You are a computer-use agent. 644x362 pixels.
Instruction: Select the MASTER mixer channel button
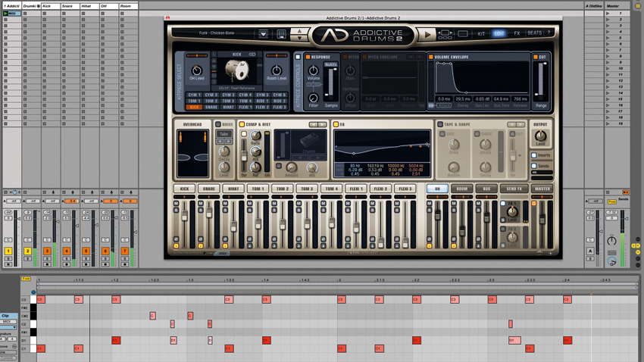click(x=542, y=189)
